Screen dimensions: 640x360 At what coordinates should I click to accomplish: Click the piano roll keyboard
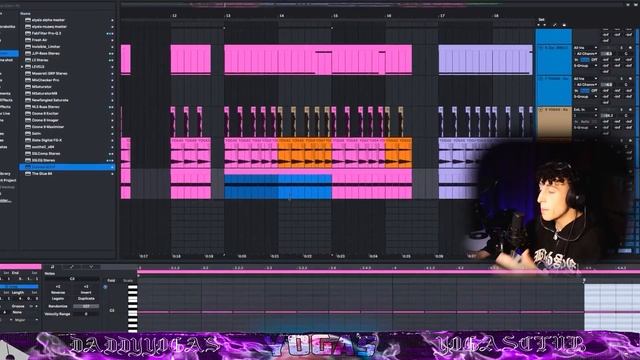click(133, 308)
